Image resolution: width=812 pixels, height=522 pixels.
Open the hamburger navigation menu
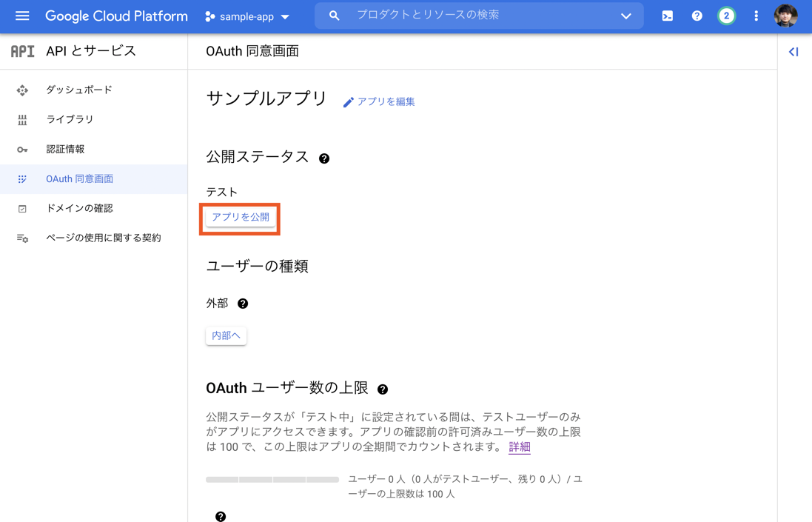click(x=22, y=16)
